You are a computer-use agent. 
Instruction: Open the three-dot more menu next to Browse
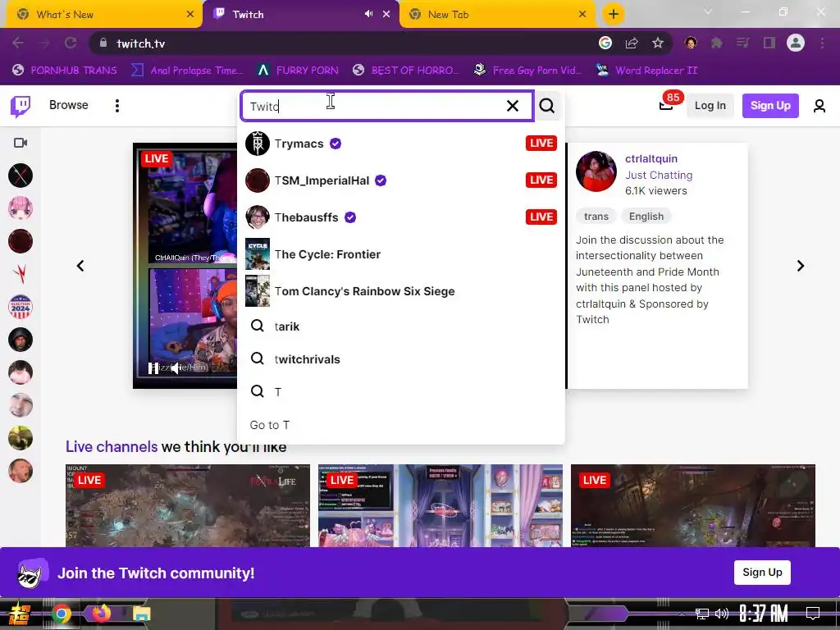click(x=116, y=106)
